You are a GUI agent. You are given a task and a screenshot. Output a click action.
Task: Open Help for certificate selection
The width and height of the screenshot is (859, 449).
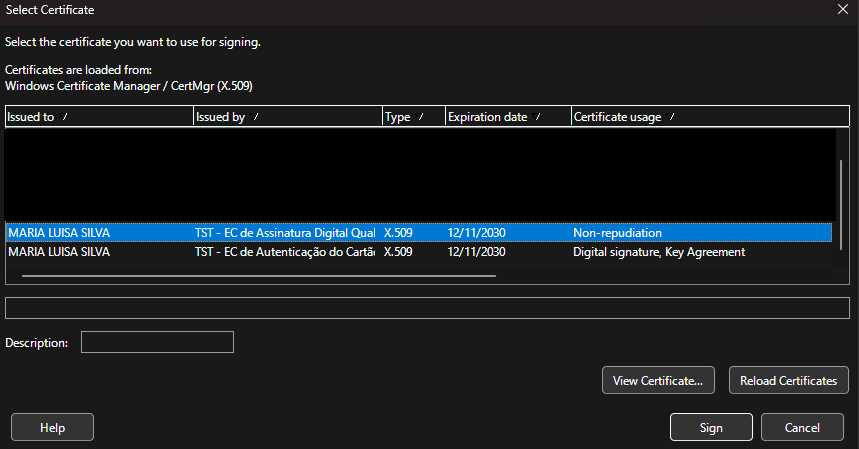coord(52,428)
